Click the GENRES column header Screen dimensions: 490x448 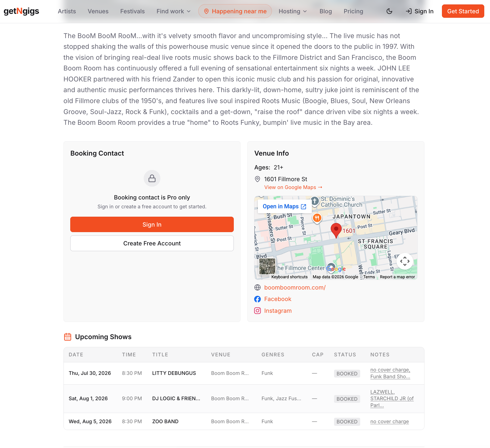click(x=273, y=355)
